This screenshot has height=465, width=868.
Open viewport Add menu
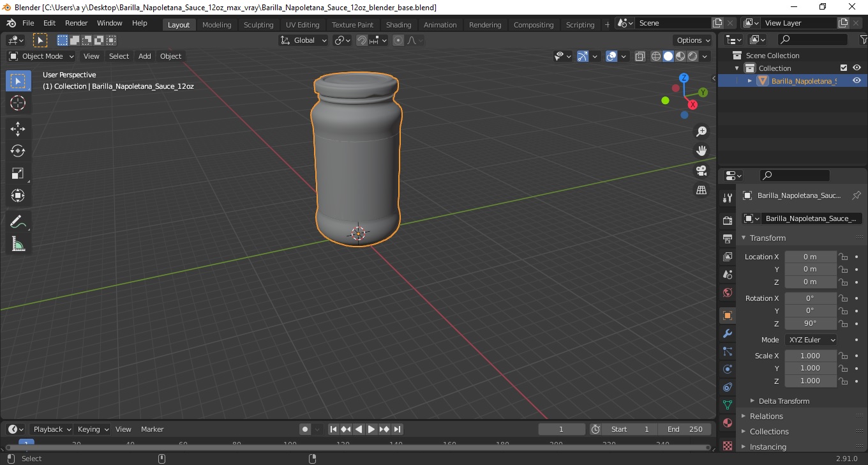click(145, 56)
